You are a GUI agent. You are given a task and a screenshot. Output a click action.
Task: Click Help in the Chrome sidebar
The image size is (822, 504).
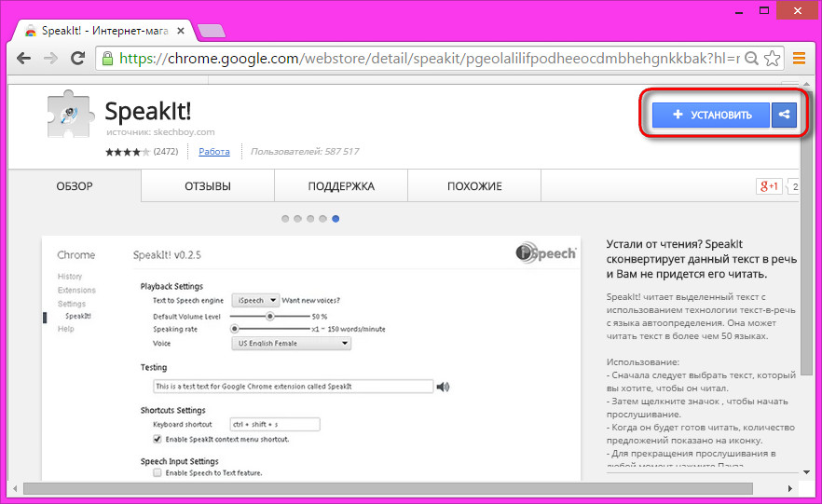(65, 329)
